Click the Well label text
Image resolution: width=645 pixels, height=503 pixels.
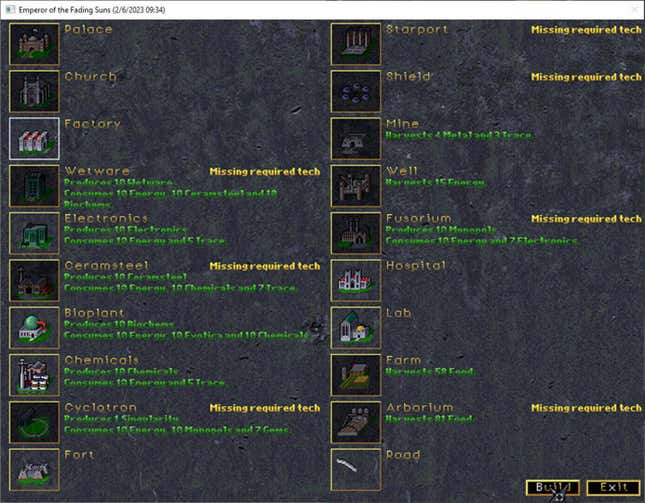(x=401, y=171)
